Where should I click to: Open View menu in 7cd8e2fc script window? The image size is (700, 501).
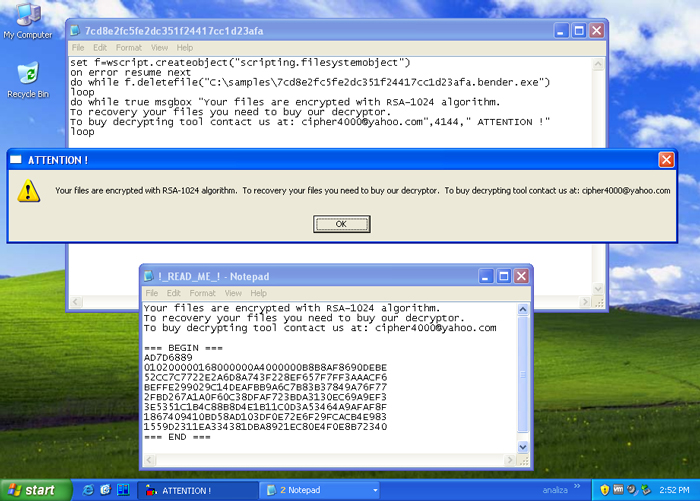159,48
